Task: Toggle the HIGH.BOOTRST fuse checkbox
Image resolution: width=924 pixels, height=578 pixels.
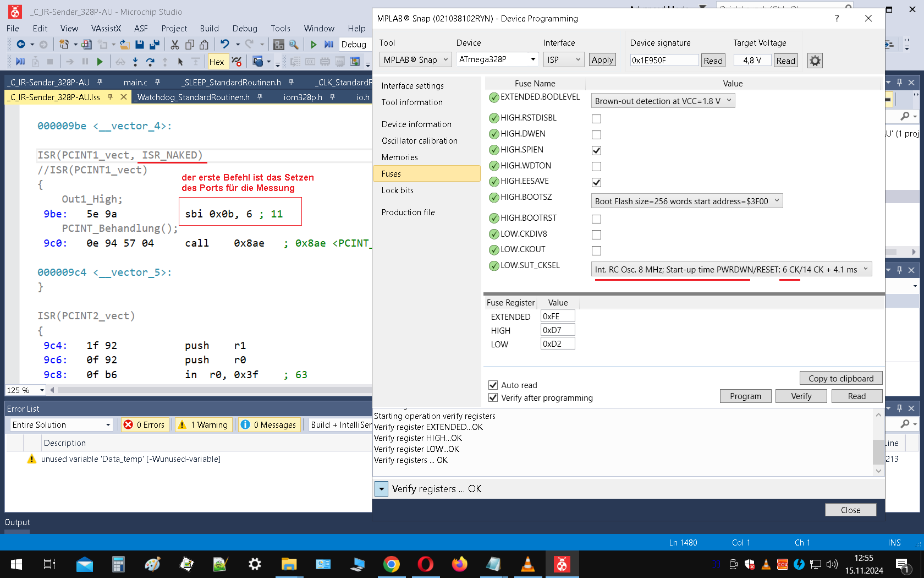Action: tap(596, 219)
